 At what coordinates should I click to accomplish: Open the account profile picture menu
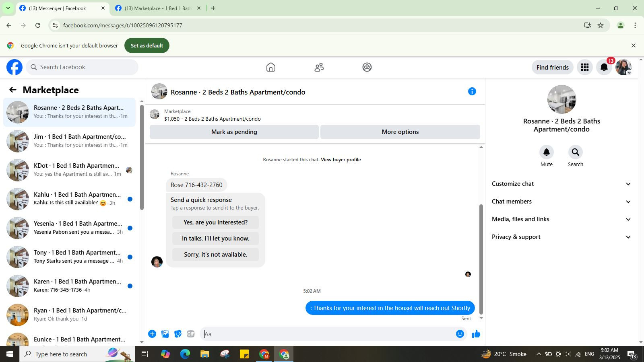click(623, 67)
